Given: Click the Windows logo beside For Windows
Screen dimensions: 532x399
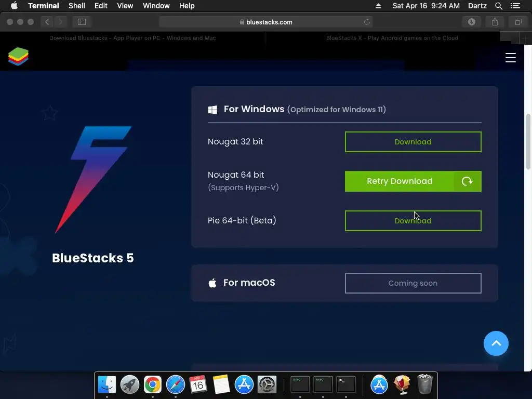Looking at the screenshot, I should pyautogui.click(x=212, y=110).
